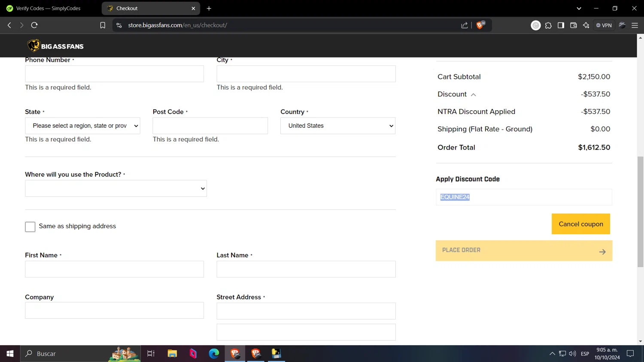This screenshot has width=644, height=362.
Task: Open network status tray icon
Action: pos(562,354)
